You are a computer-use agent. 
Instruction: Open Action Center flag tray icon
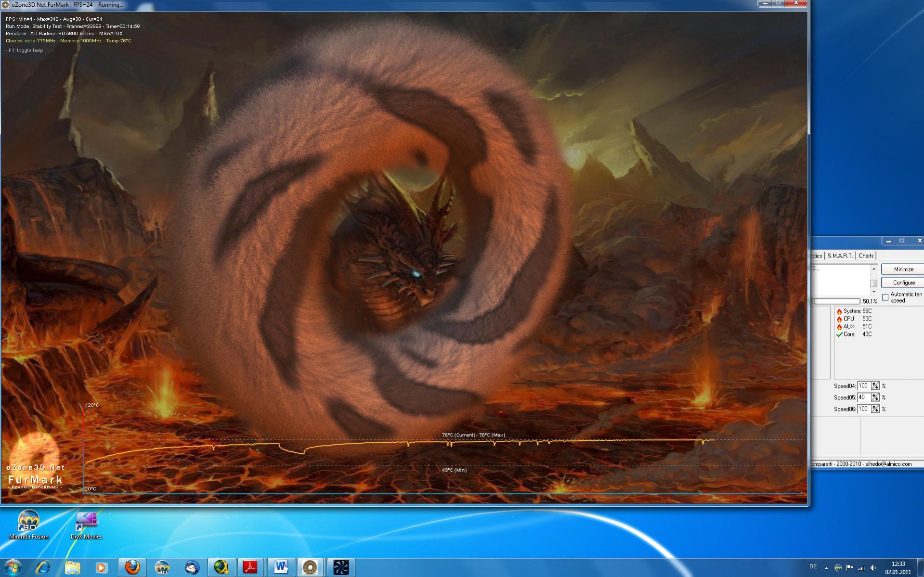click(850, 568)
